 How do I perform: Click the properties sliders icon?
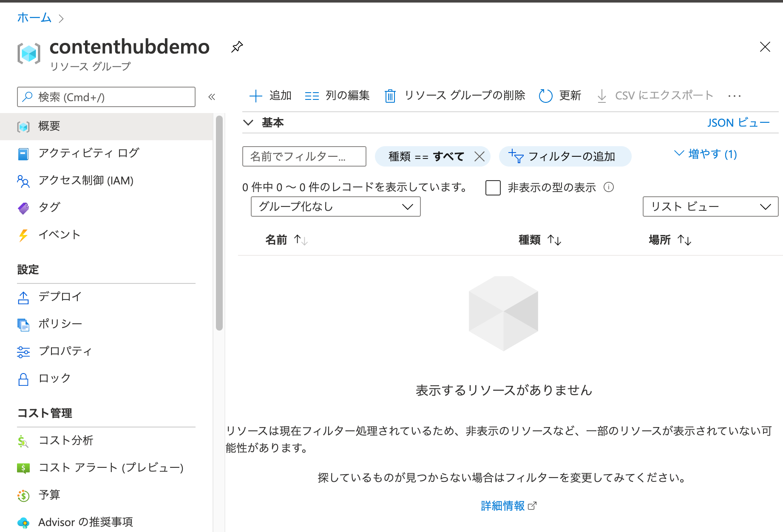pos(23,352)
